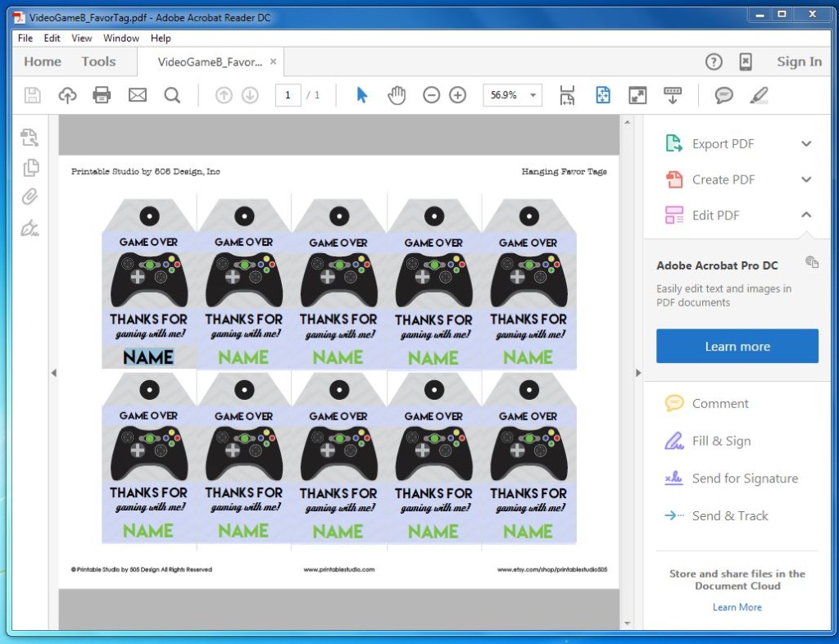Viewport: 839px width, 644px height.
Task: Open the Find text magnifier tool
Action: click(x=172, y=95)
